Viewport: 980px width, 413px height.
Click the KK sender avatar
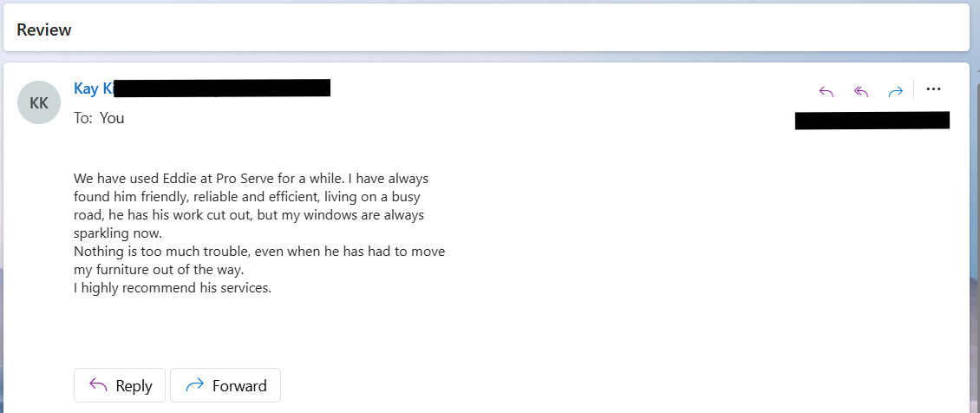tap(39, 102)
